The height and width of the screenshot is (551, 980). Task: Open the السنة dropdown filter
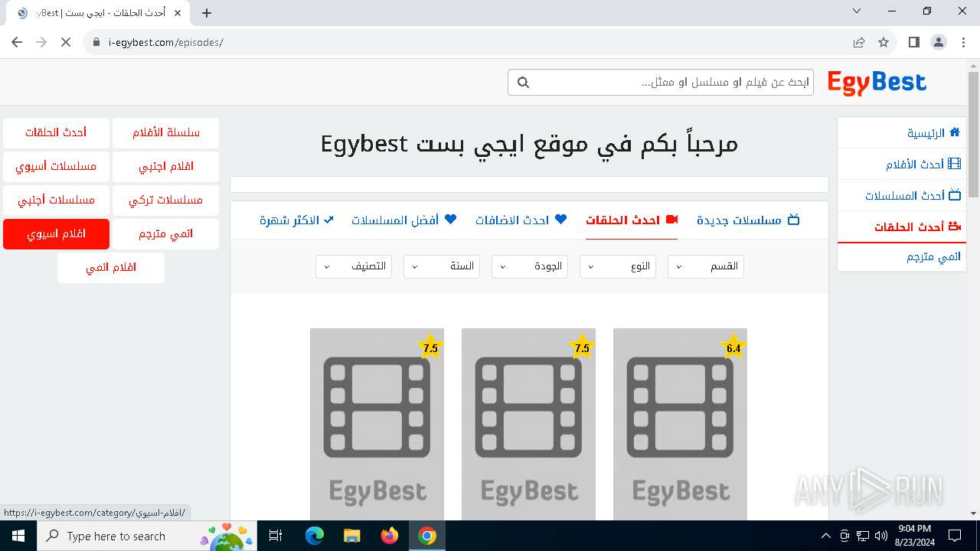(442, 266)
